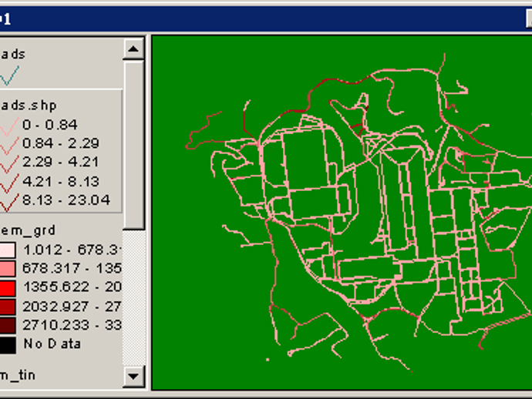Click the 0.84 - 2.29 line symbol

(x=8, y=145)
